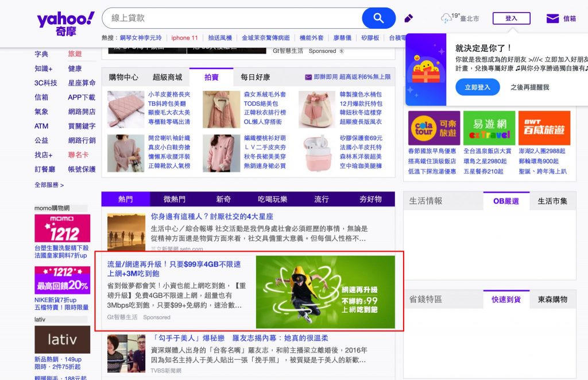
Task: Click the pink bucket bag thumbnail
Action: click(317, 109)
